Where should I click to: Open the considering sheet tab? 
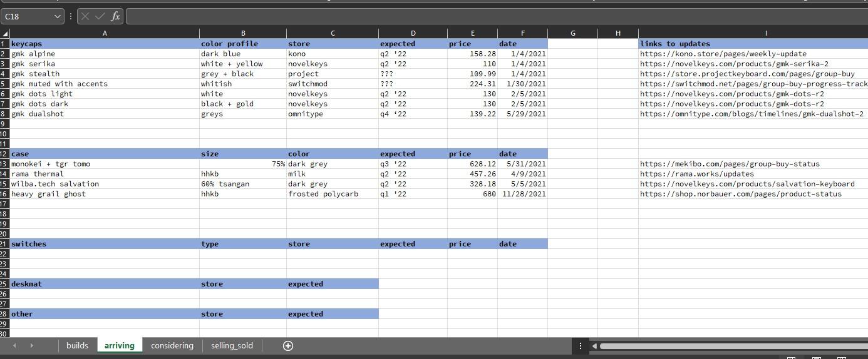click(x=172, y=346)
